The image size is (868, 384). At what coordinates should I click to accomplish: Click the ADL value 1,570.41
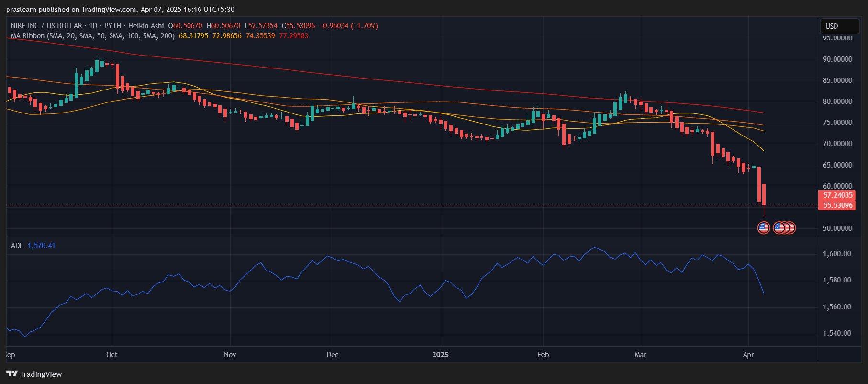tap(42, 246)
